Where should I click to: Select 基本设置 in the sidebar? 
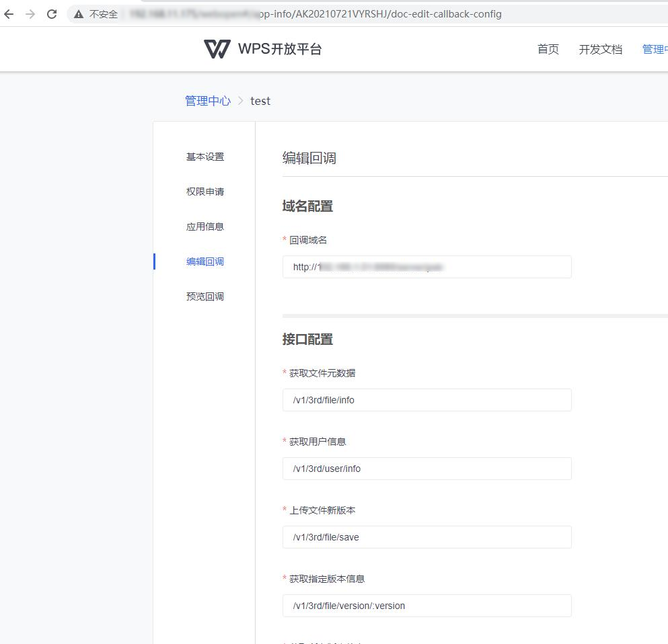tap(205, 156)
